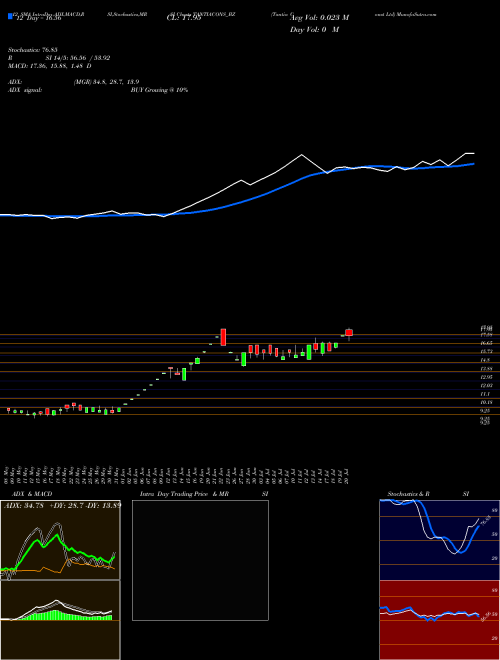Click the blue Stochastics chart panel

439,540
